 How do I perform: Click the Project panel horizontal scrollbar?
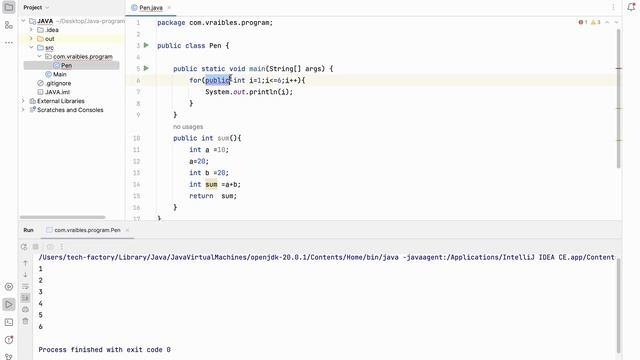[x=62, y=217]
